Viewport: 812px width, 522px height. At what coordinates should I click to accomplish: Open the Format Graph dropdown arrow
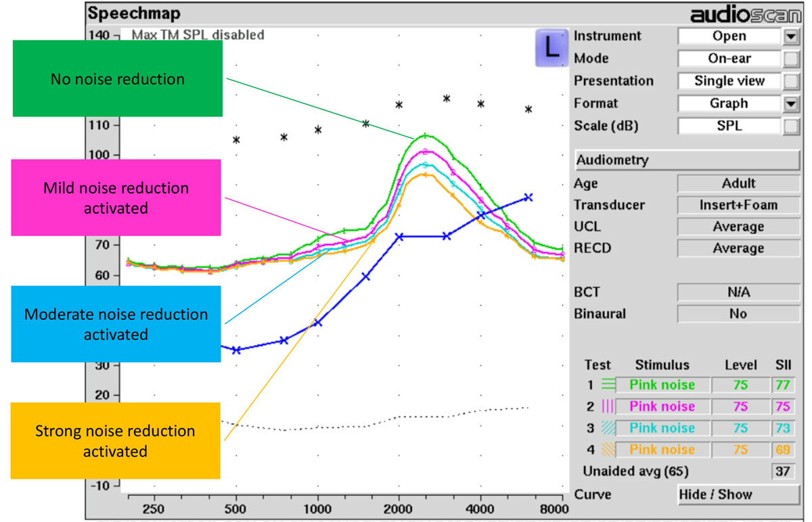[790, 103]
